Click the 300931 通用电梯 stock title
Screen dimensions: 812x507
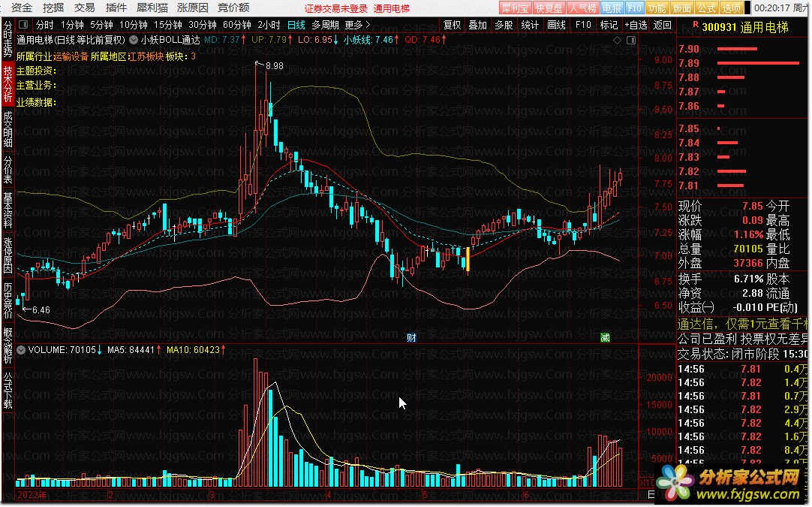(x=745, y=27)
